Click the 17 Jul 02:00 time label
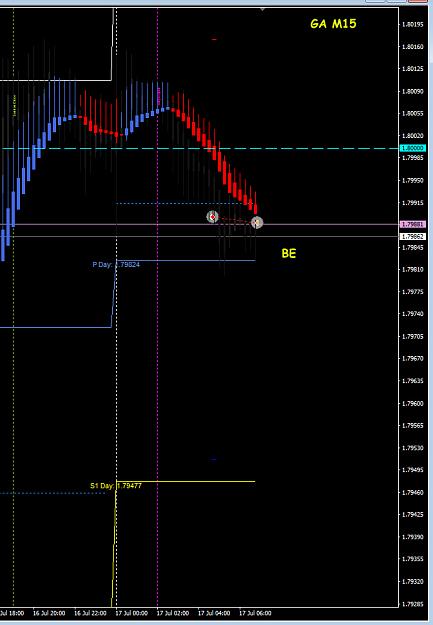 173,613
